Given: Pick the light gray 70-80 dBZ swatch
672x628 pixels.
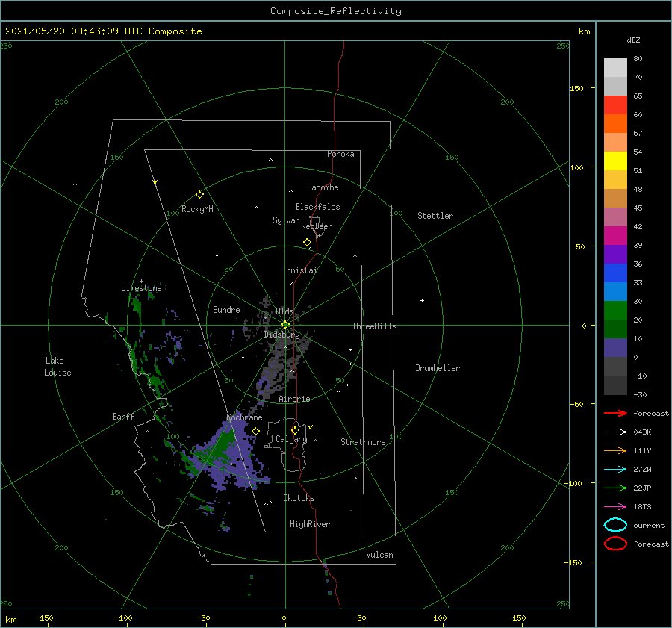Looking at the screenshot, I should point(615,67).
